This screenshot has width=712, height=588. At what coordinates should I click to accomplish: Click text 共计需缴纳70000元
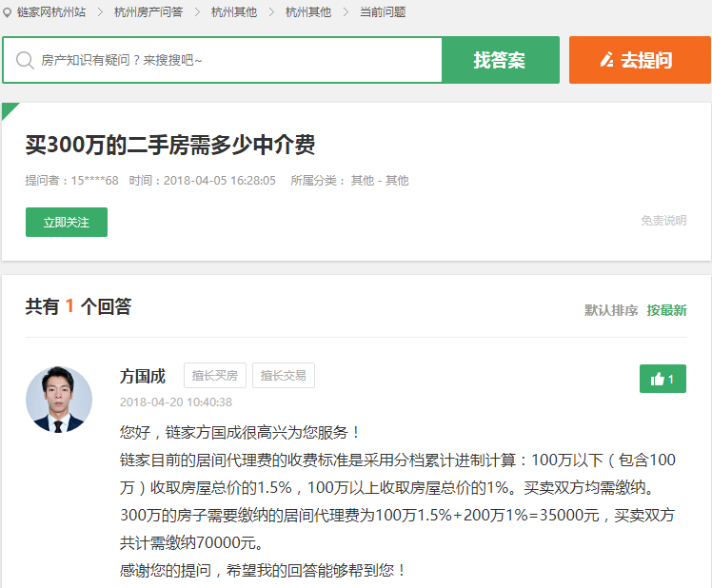(191, 542)
